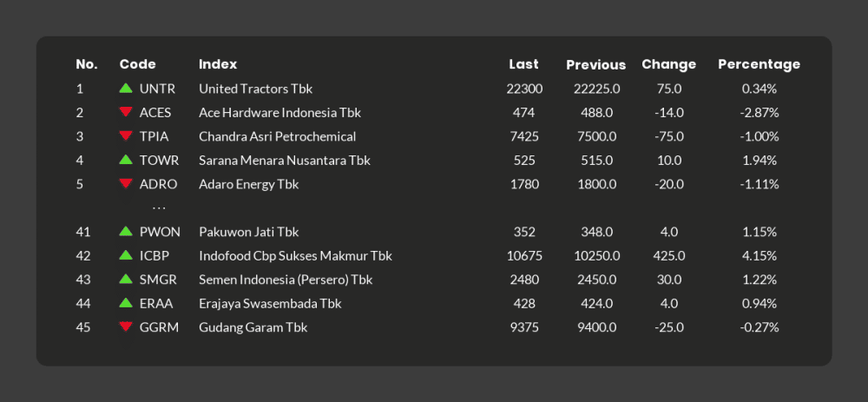Open Gudang Garam Tbk stock entry
This screenshot has width=868, height=402.
tap(253, 327)
